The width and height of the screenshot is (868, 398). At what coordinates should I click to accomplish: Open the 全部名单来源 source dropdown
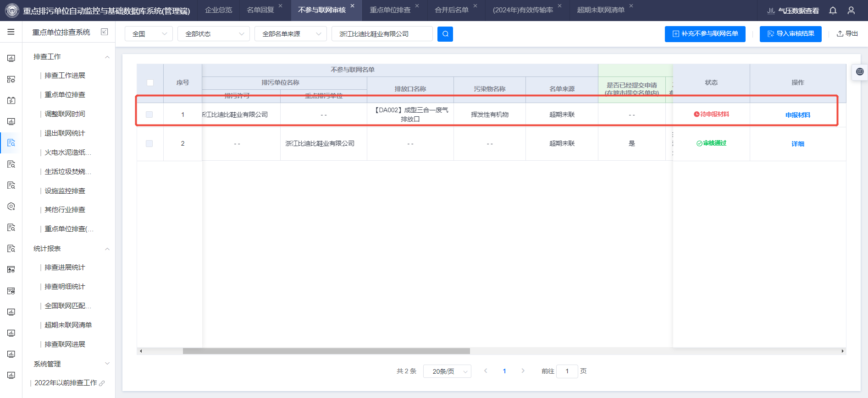tap(291, 34)
